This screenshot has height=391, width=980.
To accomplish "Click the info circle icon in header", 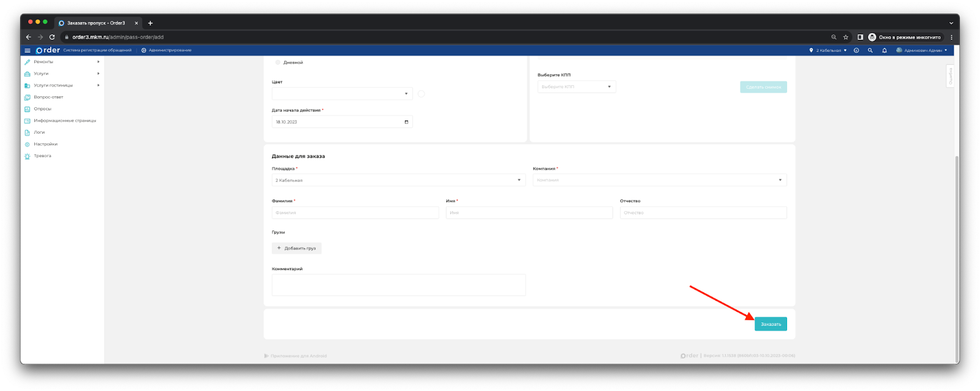I will (x=856, y=50).
